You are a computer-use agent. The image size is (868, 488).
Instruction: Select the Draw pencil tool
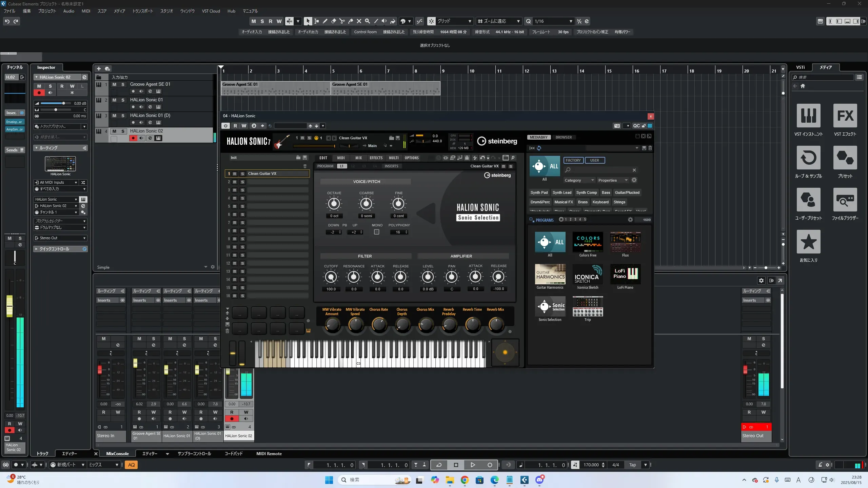tap(325, 21)
